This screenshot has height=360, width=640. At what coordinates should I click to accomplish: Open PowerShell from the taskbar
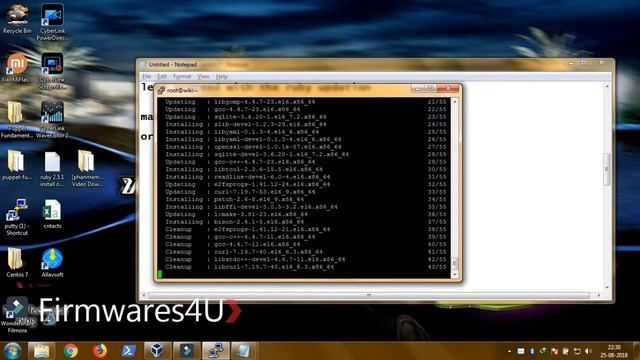point(128,351)
